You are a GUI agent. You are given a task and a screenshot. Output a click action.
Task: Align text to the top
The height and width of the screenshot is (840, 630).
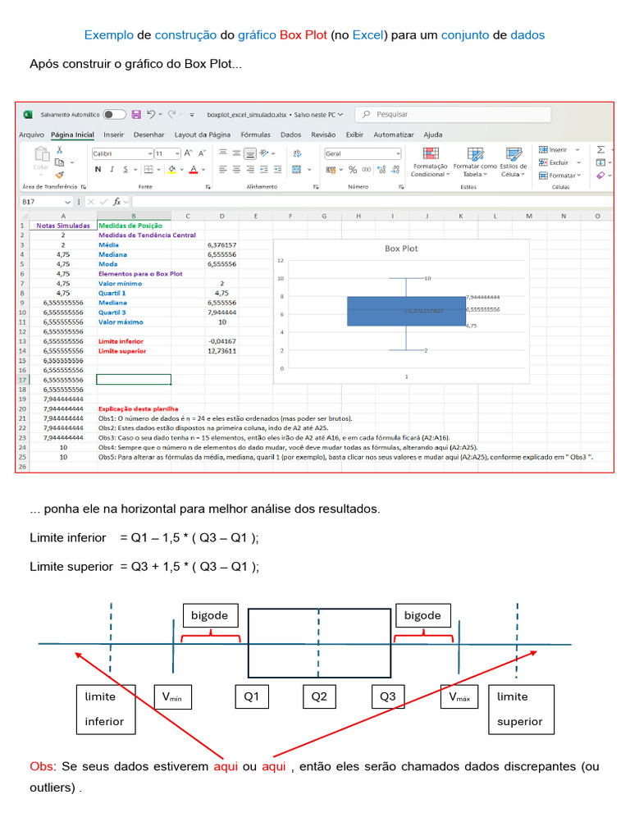click(223, 153)
